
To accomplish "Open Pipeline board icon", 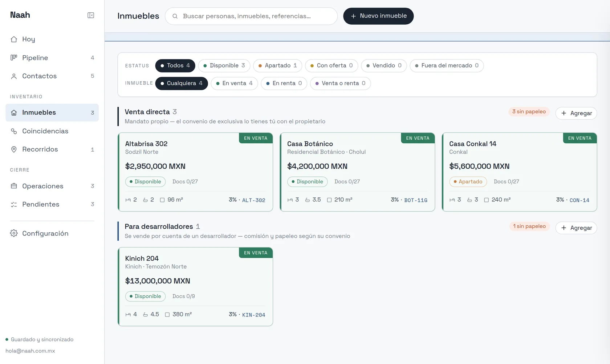I will tap(14, 58).
